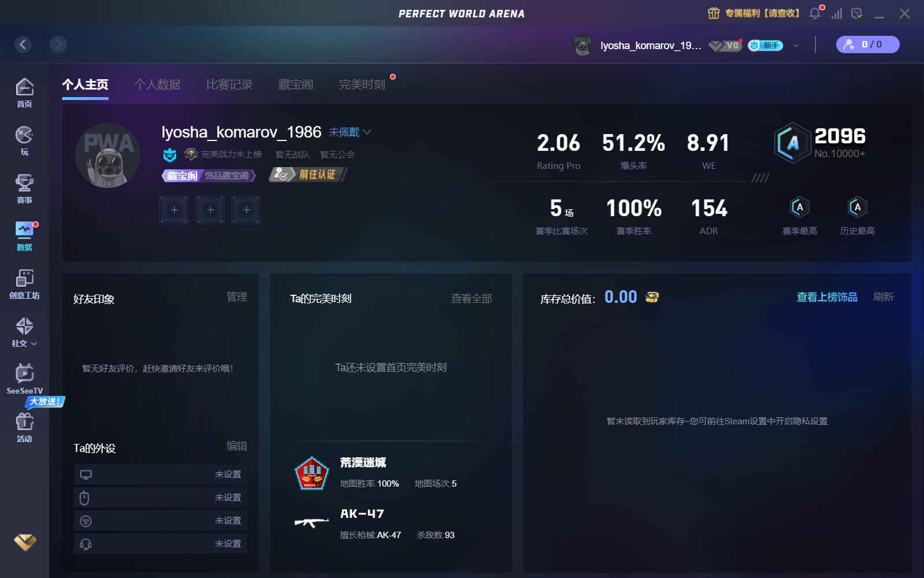
Task: Click 刷新 to refresh inventory
Action: (884, 297)
